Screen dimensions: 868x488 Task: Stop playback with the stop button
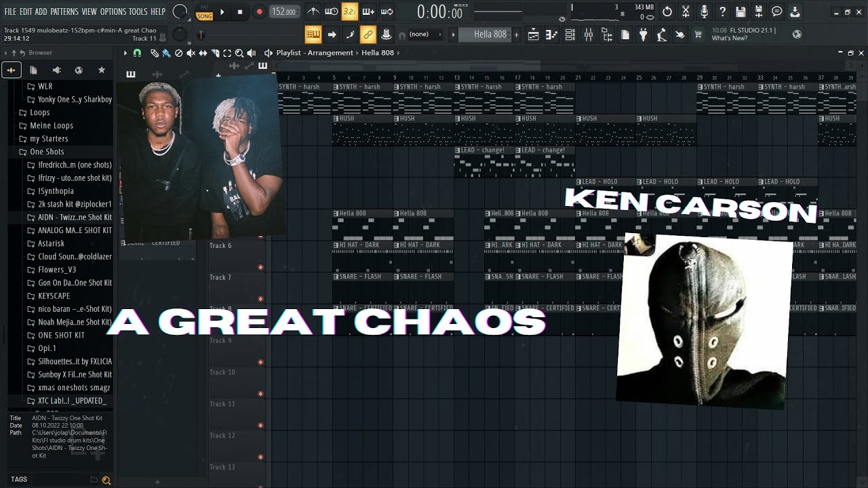(239, 12)
